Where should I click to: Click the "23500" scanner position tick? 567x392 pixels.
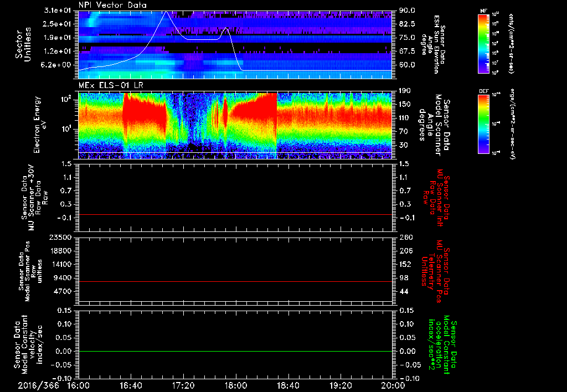pos(60,238)
